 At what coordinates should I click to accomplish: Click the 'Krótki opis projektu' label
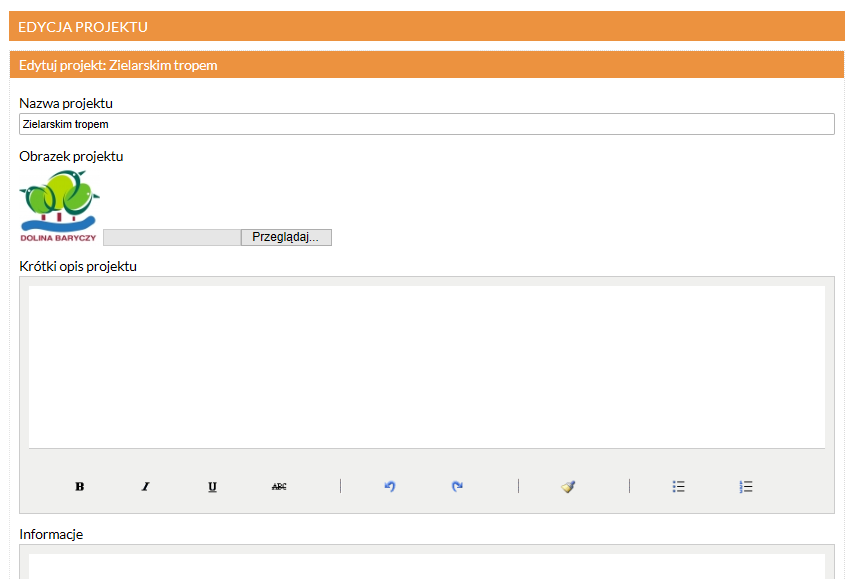(78, 266)
